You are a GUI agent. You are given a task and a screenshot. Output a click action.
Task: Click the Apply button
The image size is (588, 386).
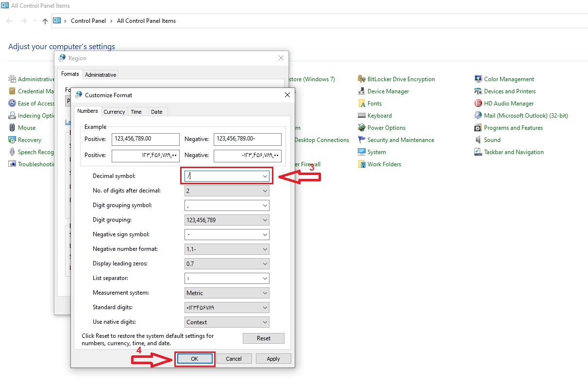tap(273, 359)
